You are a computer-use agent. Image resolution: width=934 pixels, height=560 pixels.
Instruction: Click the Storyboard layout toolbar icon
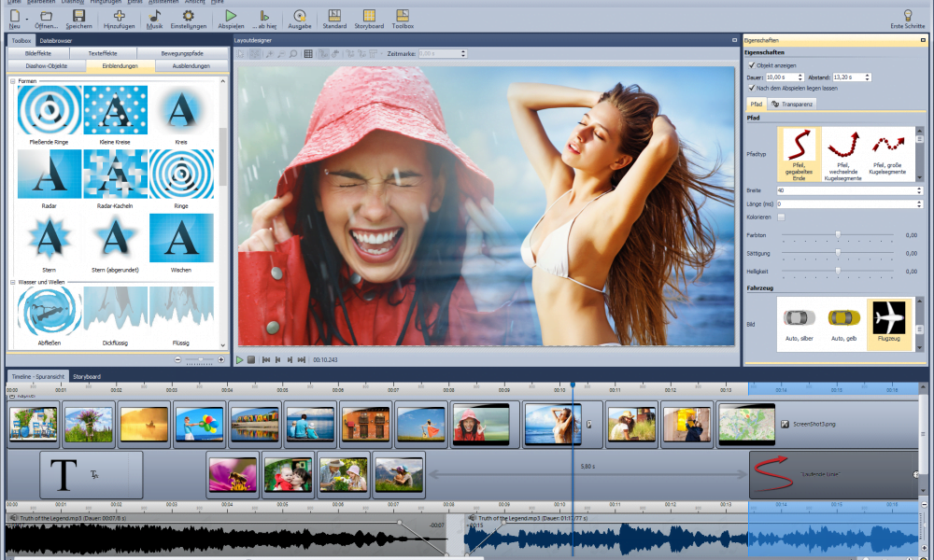[369, 16]
